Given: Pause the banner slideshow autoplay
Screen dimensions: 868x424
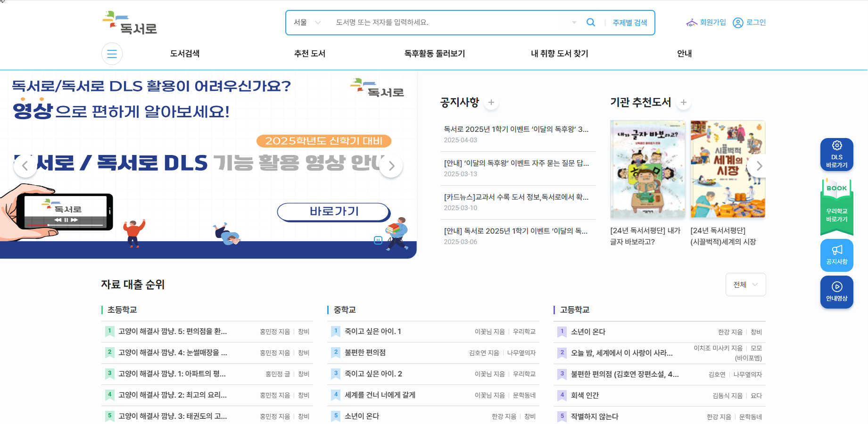Looking at the screenshot, I should [378, 240].
